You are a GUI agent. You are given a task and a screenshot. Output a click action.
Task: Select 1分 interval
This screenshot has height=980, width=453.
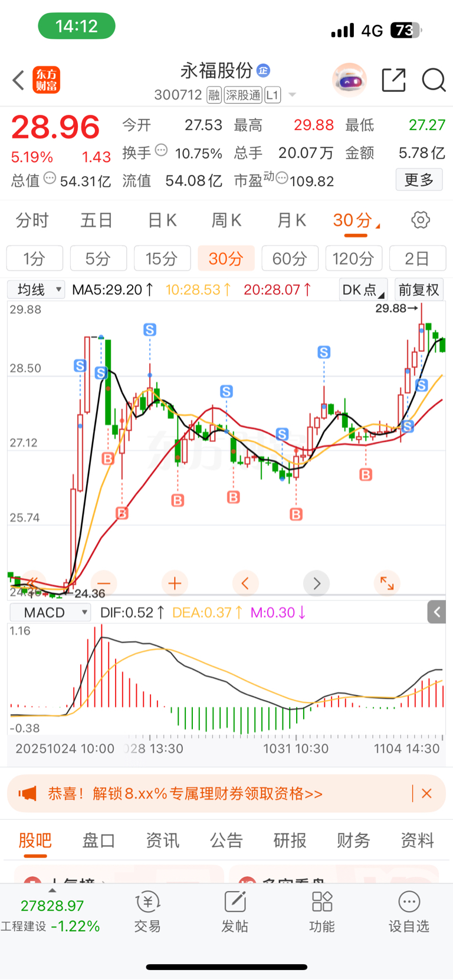coord(35,258)
